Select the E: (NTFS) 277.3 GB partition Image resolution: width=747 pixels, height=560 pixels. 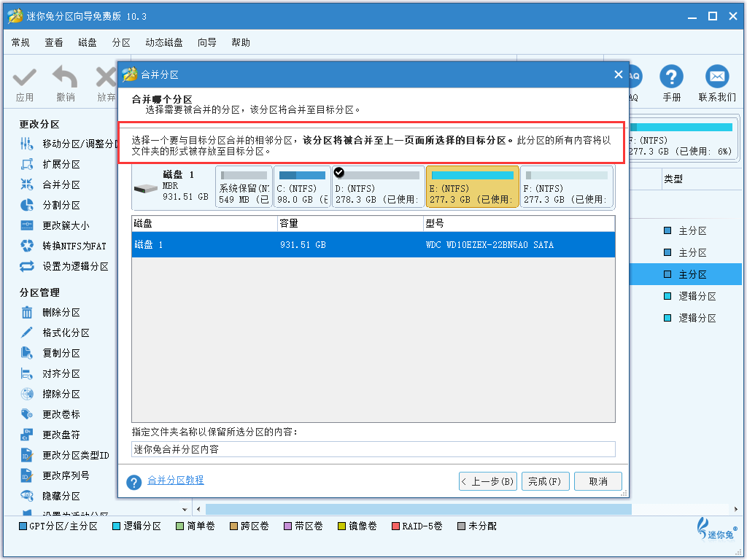tap(472, 187)
